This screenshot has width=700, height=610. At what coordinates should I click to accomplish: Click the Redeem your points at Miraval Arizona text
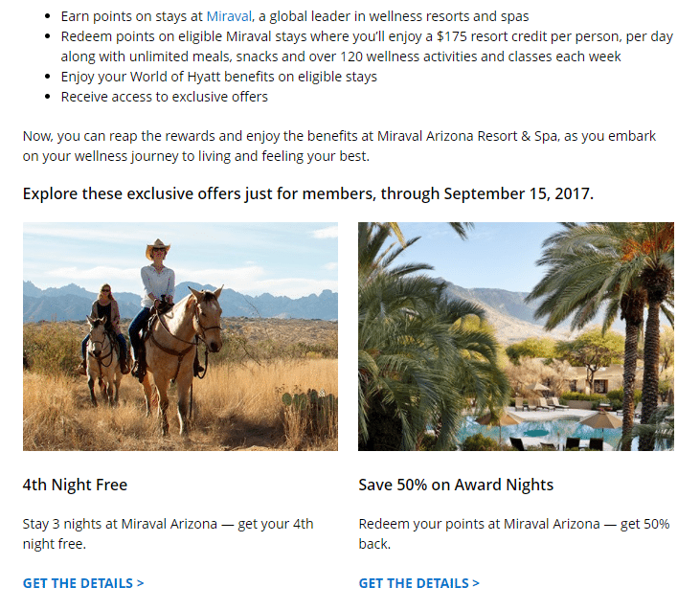pos(514,533)
